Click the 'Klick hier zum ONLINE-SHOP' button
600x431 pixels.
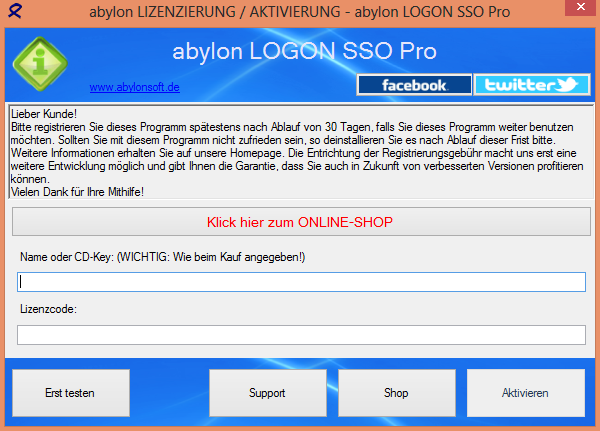(x=301, y=222)
